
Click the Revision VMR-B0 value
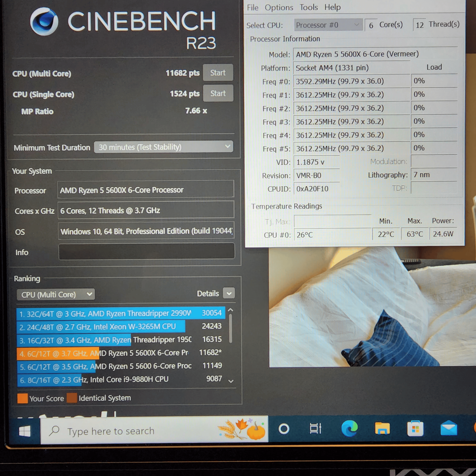coord(317,175)
